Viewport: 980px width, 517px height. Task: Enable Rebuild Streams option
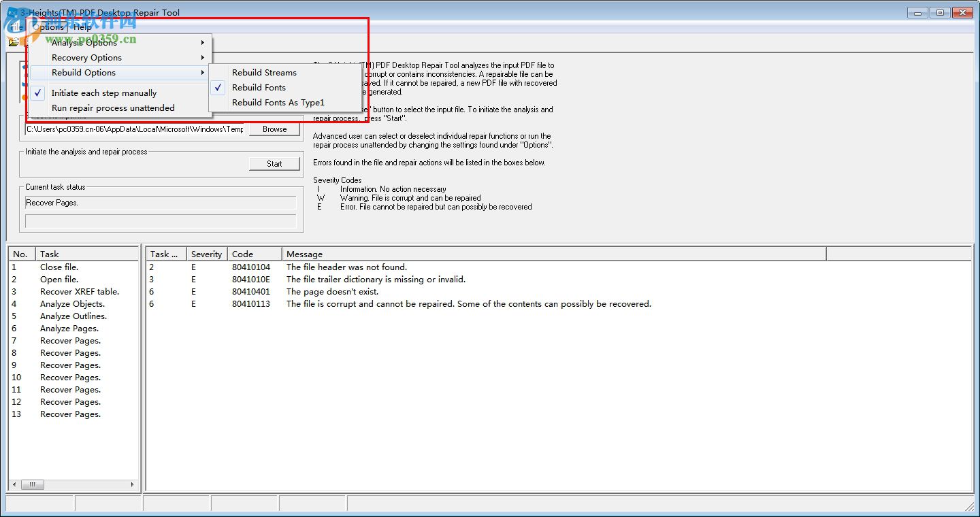tap(284, 73)
